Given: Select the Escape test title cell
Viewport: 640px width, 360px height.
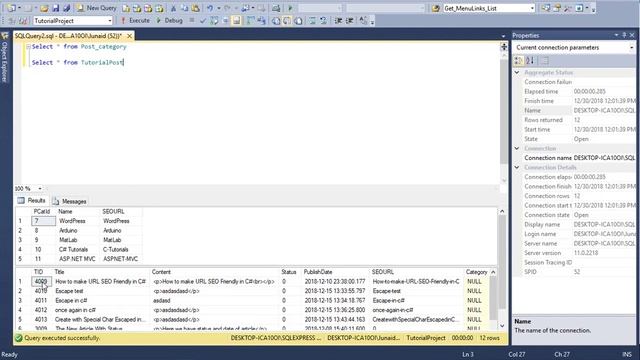Looking at the screenshot, I should [101, 291].
